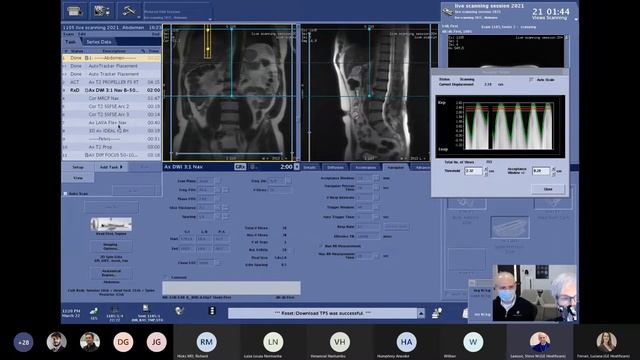Image resolution: width=640 pixels, height=360 pixels.
Task: Click the Anatomical Region button
Action: click(x=111, y=273)
